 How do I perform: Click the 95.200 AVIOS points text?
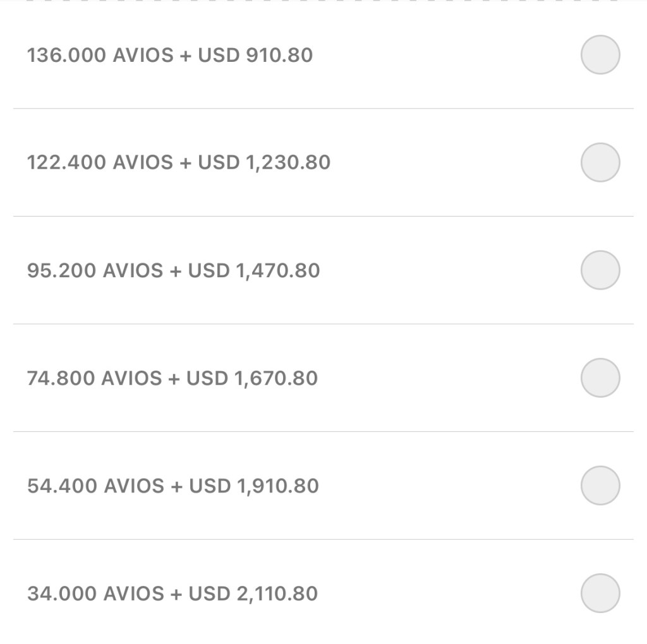(x=94, y=270)
